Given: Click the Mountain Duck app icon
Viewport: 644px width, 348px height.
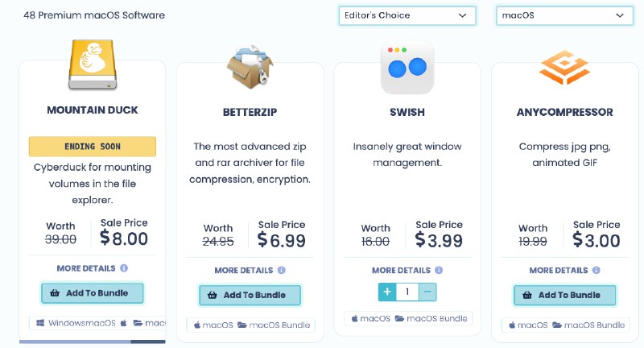Looking at the screenshot, I should point(92,64).
